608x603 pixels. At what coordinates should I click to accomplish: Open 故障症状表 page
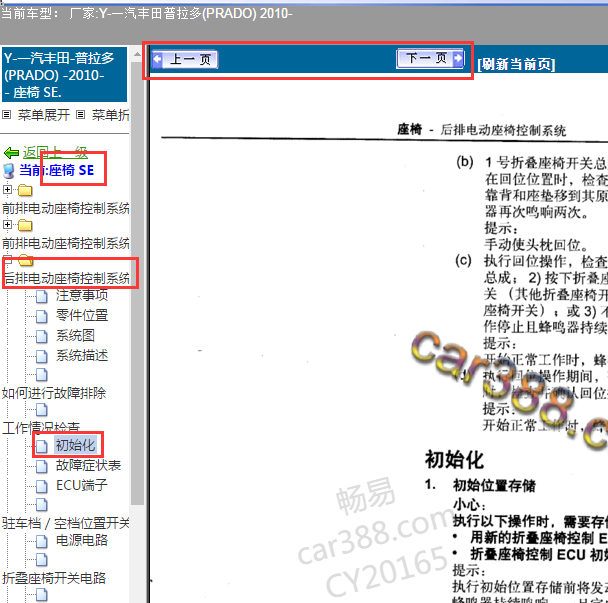coord(88,465)
